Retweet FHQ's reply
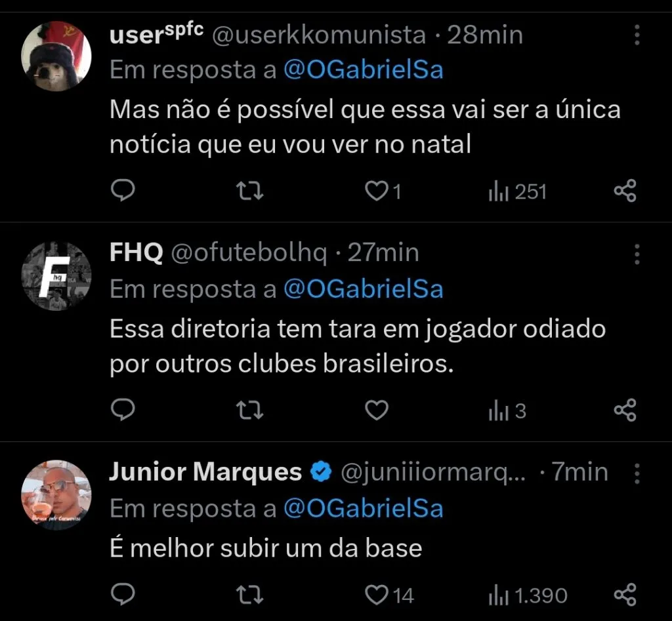Image resolution: width=672 pixels, height=621 pixels. pos(249,410)
